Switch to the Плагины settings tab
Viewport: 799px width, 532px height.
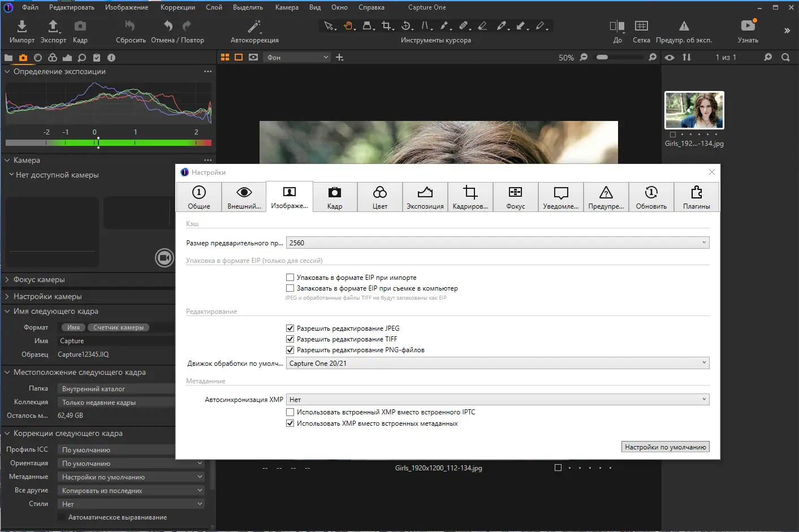point(696,197)
